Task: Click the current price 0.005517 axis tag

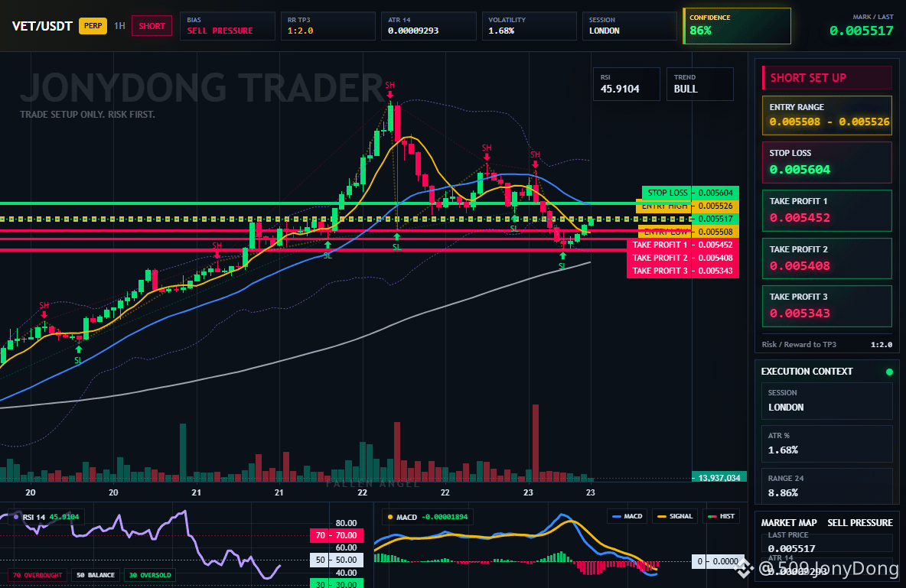Action: tap(715, 219)
